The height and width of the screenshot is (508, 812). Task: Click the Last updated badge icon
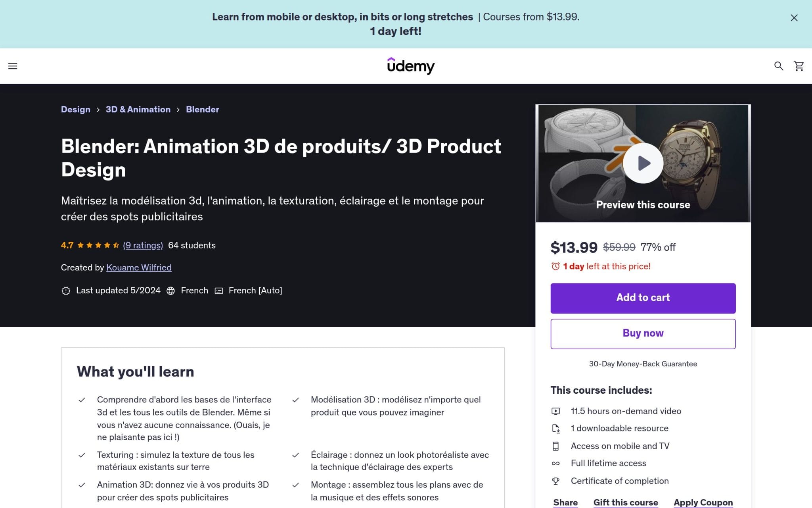pos(66,291)
